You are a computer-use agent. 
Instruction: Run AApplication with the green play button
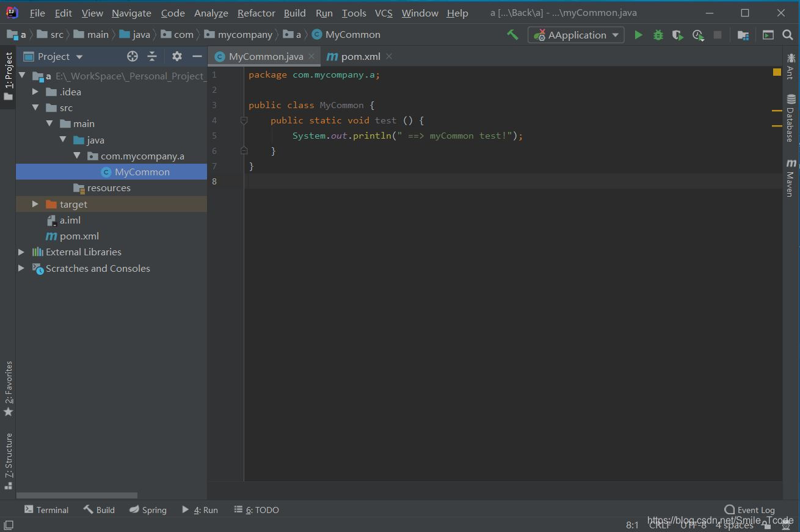(x=638, y=35)
